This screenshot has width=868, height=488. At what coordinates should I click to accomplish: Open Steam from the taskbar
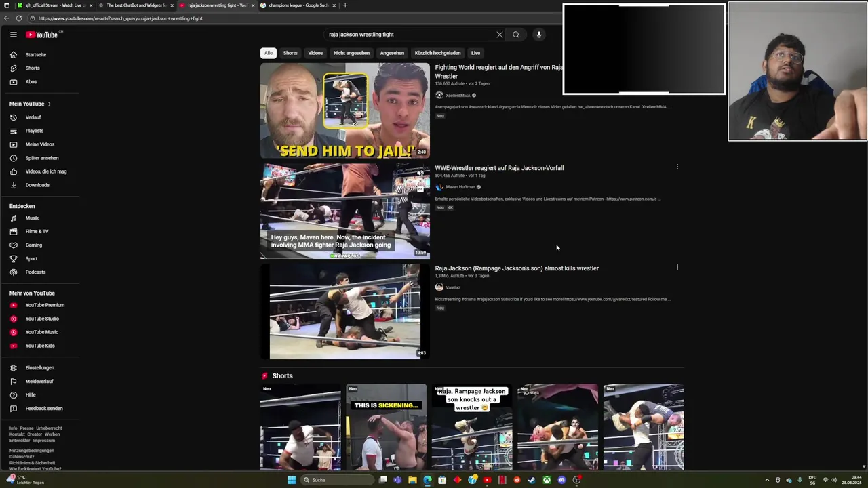click(x=532, y=480)
